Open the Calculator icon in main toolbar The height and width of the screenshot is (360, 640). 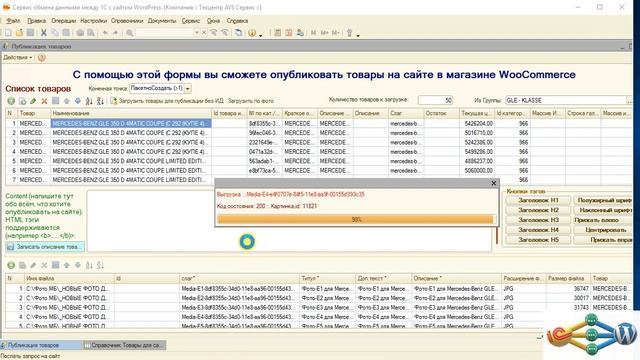tap(278, 33)
